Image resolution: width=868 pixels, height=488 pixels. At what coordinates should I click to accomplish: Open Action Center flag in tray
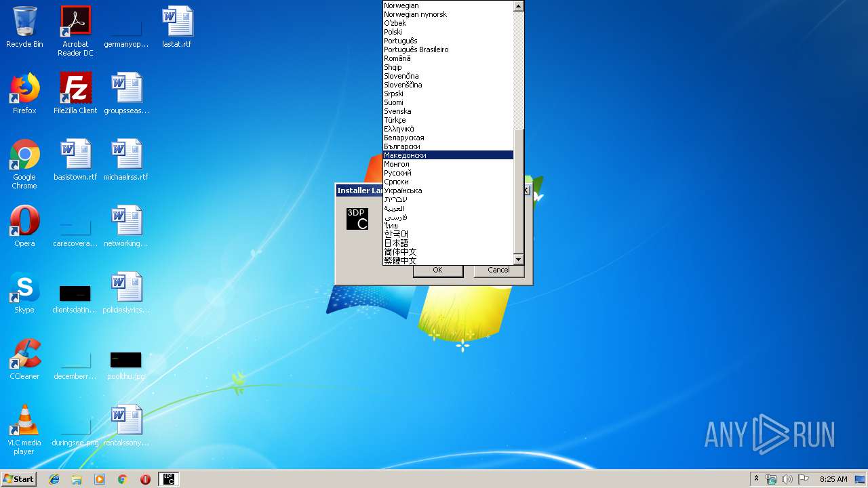click(x=803, y=479)
